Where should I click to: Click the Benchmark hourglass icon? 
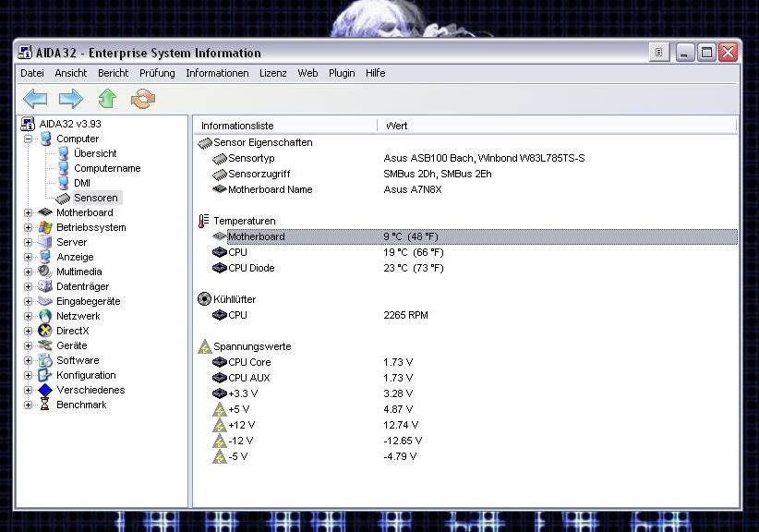coord(45,405)
